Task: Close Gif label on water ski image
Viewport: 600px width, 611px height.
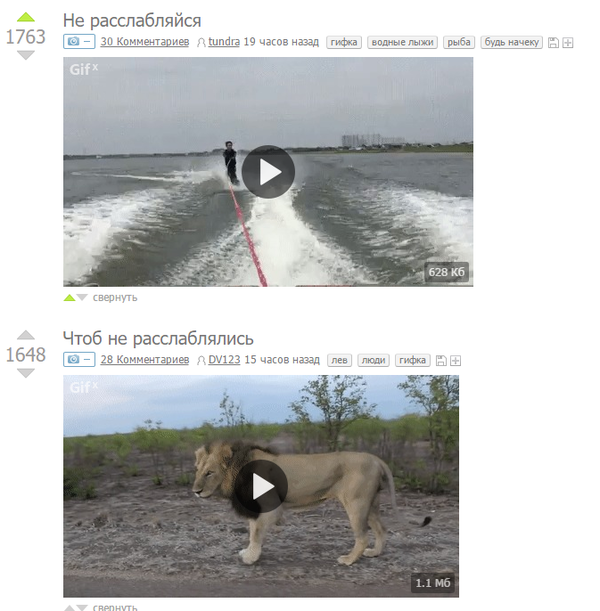Action: pyautogui.click(x=95, y=67)
